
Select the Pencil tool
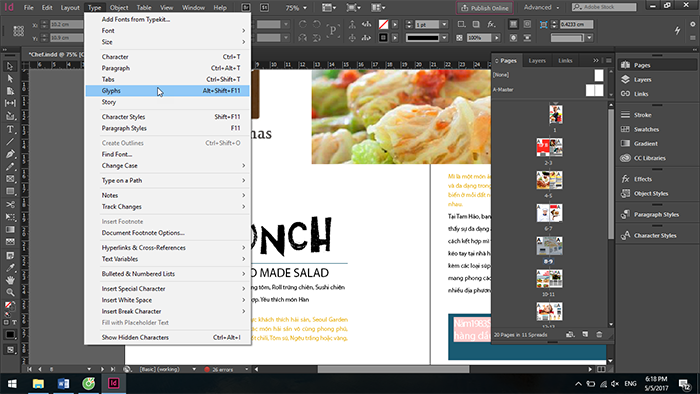[10, 167]
